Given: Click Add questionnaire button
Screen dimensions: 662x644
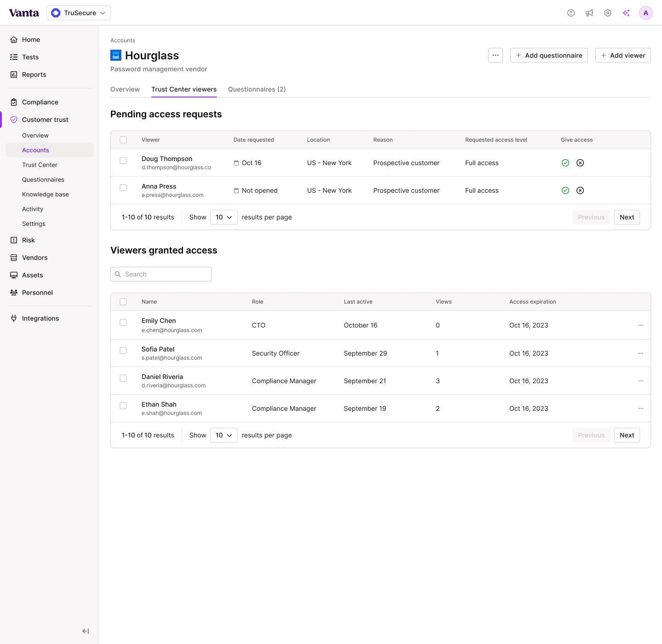Looking at the screenshot, I should click(x=549, y=55).
